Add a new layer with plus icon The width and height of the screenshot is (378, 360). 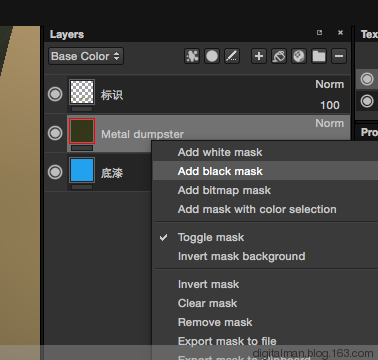coord(259,56)
